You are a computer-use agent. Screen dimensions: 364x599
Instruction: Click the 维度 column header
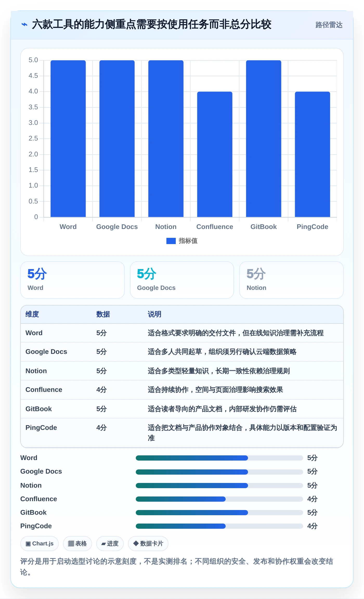[x=32, y=314]
